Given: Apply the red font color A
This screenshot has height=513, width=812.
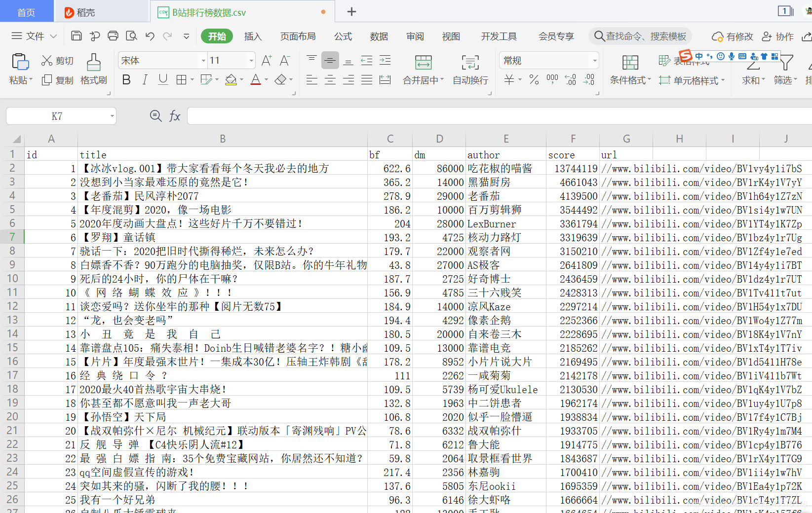Looking at the screenshot, I should [256, 79].
